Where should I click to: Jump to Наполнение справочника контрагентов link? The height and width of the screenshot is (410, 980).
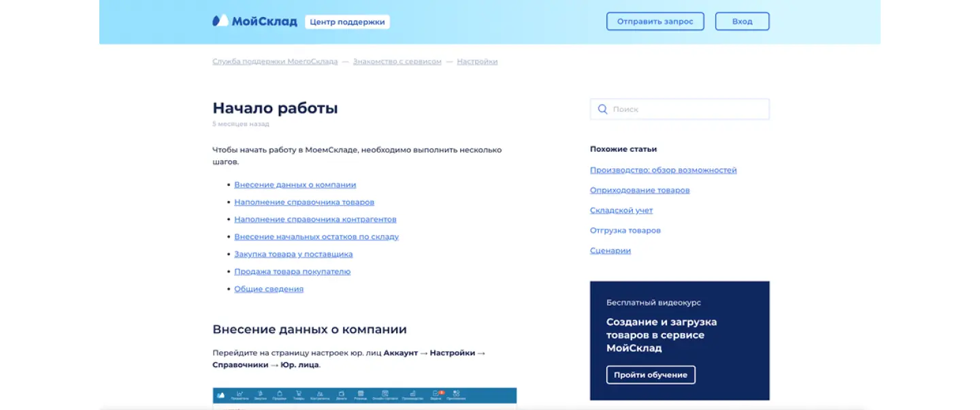coord(315,219)
